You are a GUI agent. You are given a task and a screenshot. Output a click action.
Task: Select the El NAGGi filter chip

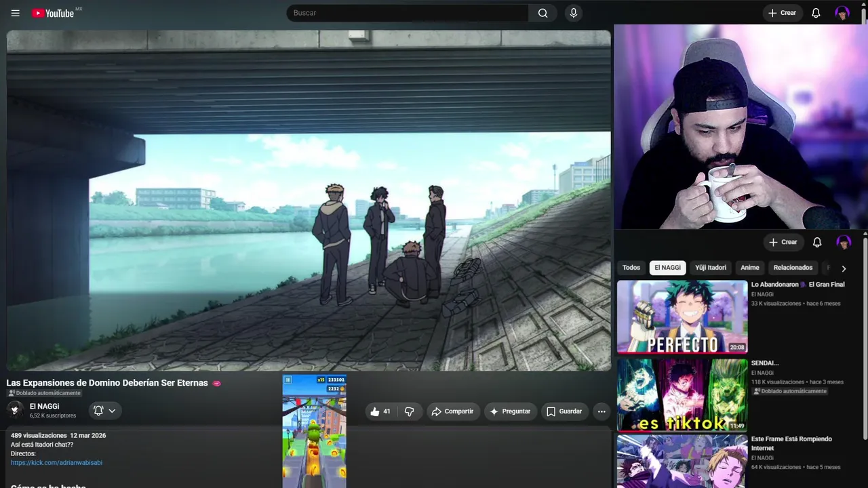[x=668, y=268]
